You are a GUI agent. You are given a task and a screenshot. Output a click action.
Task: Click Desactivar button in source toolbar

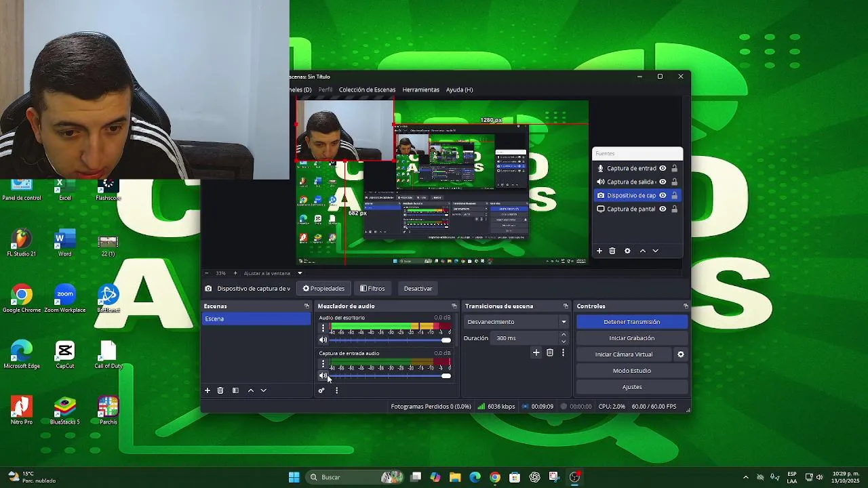[x=418, y=289]
